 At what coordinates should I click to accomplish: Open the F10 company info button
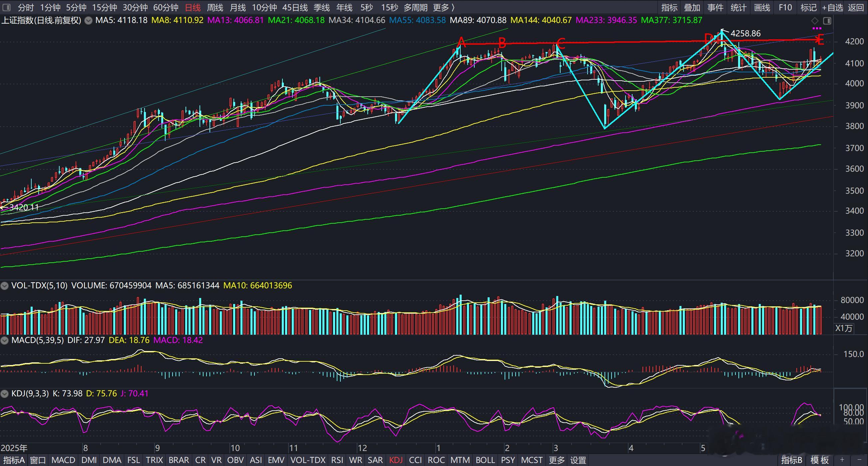pos(785,7)
